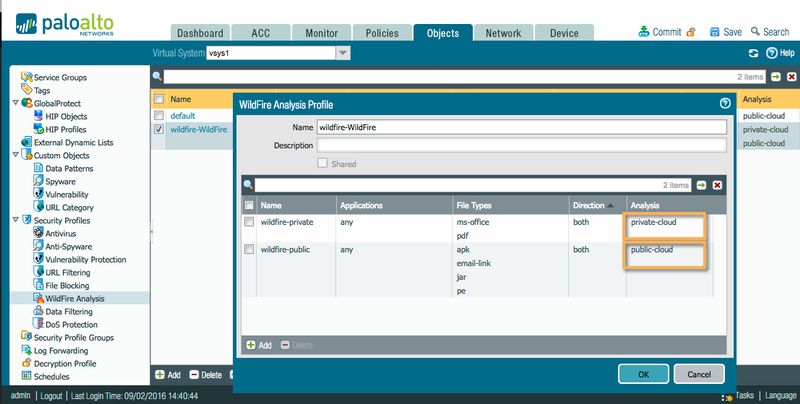Click the HIP Objects icon

(x=38, y=116)
